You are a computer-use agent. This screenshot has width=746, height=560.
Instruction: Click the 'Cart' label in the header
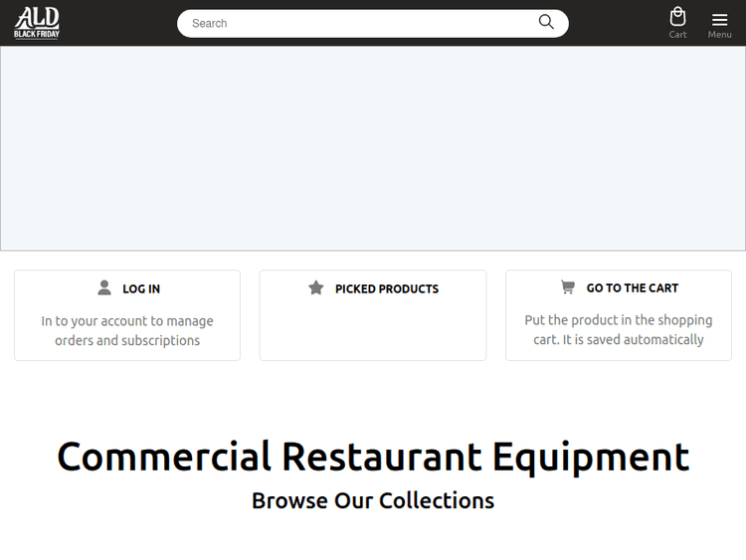[677, 35]
